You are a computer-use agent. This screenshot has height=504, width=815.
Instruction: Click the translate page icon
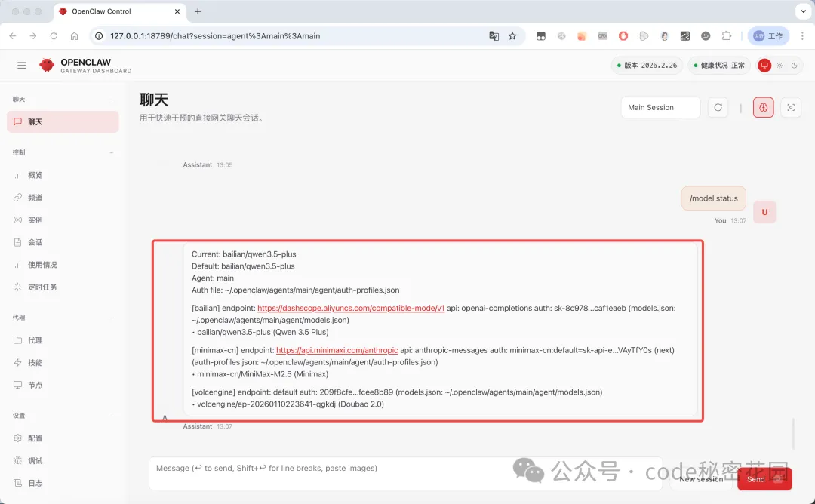494,36
